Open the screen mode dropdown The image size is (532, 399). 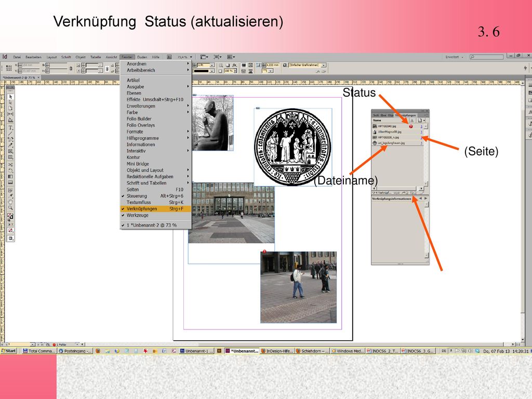tap(218, 57)
